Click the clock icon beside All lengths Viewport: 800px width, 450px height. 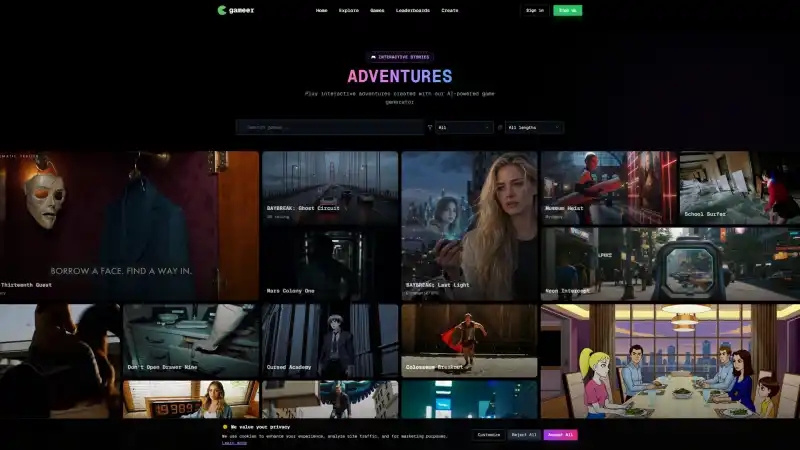point(500,128)
